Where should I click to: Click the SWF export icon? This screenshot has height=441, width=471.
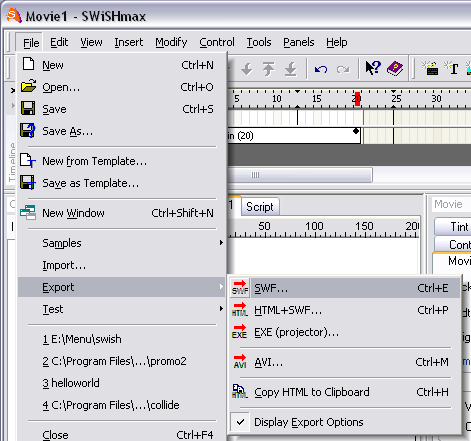click(240, 287)
